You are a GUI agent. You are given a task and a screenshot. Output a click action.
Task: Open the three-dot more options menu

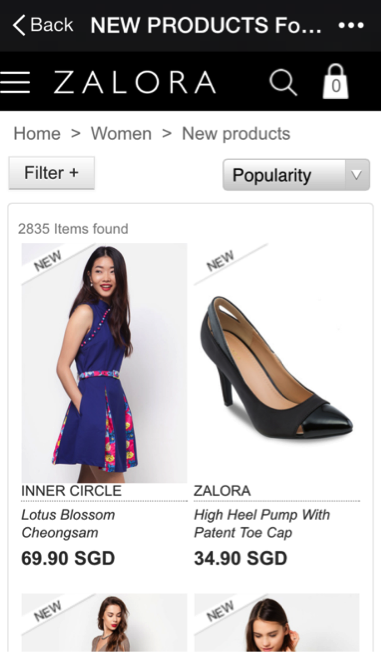pyautogui.click(x=351, y=25)
